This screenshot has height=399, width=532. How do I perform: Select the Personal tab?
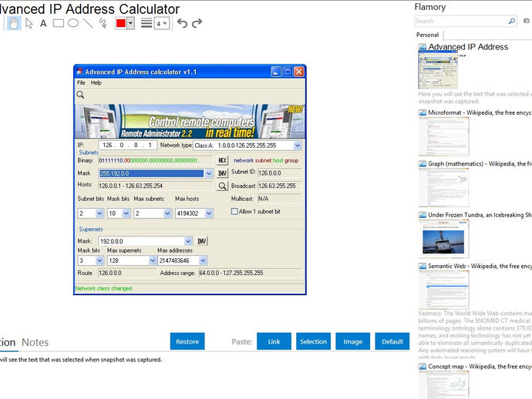coord(427,35)
